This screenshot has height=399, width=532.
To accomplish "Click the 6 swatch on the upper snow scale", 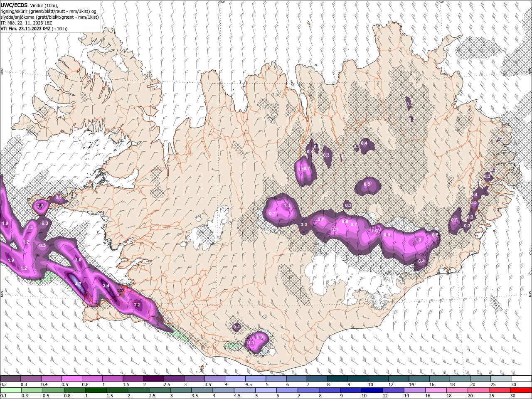I will click(x=297, y=378).
